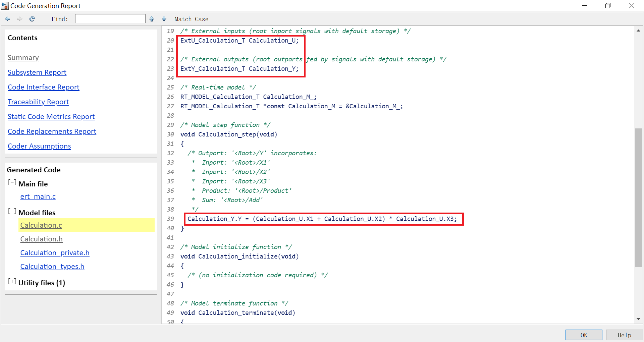Click the comment "Product: '<Root>/Product'"

click(247, 191)
